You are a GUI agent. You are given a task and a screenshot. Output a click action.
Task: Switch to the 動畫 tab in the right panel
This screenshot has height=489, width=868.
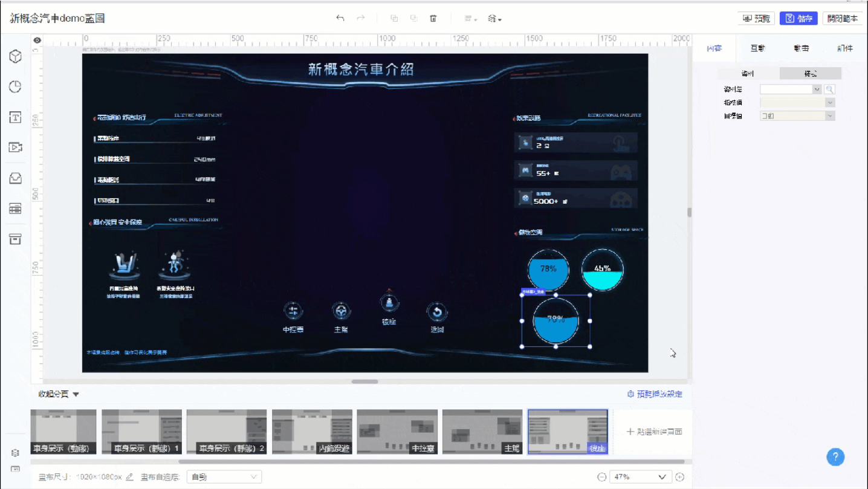tap(802, 48)
